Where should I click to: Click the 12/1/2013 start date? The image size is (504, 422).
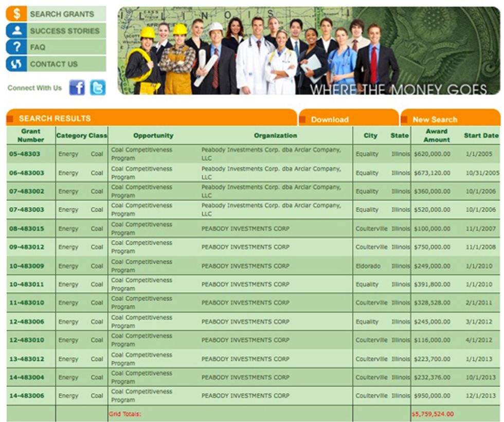pyautogui.click(x=481, y=395)
